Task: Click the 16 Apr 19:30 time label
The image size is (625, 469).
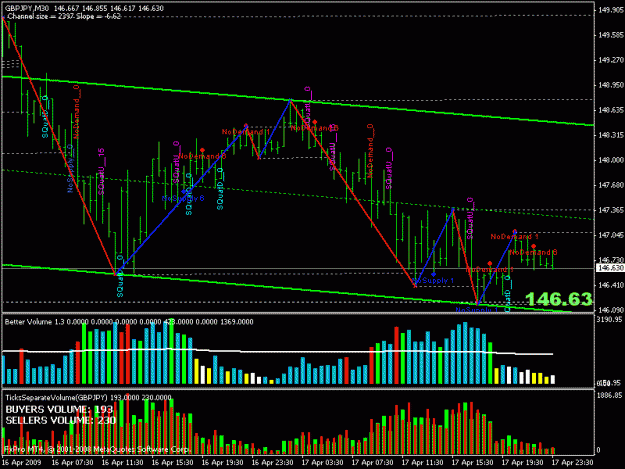Action: pyautogui.click(x=222, y=463)
